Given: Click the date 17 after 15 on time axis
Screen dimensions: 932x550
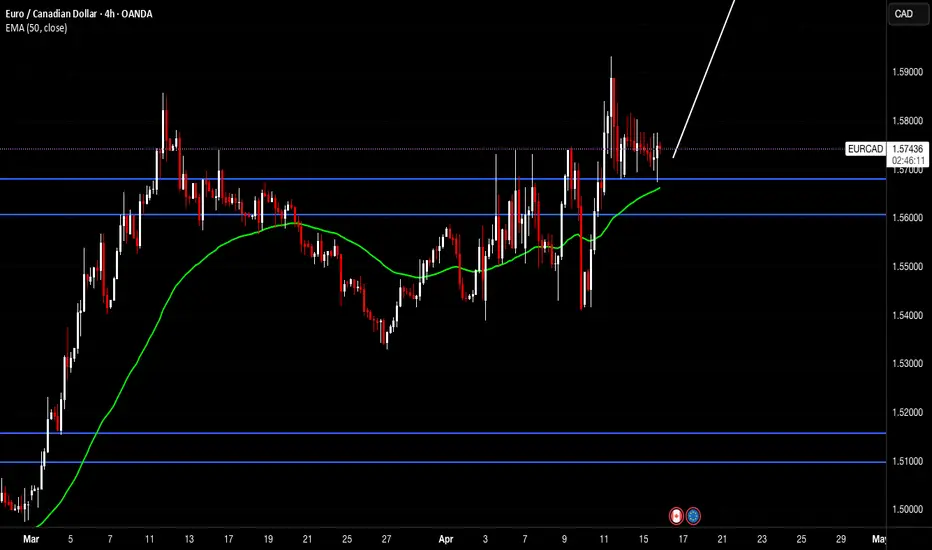Looking at the screenshot, I should (683, 539).
